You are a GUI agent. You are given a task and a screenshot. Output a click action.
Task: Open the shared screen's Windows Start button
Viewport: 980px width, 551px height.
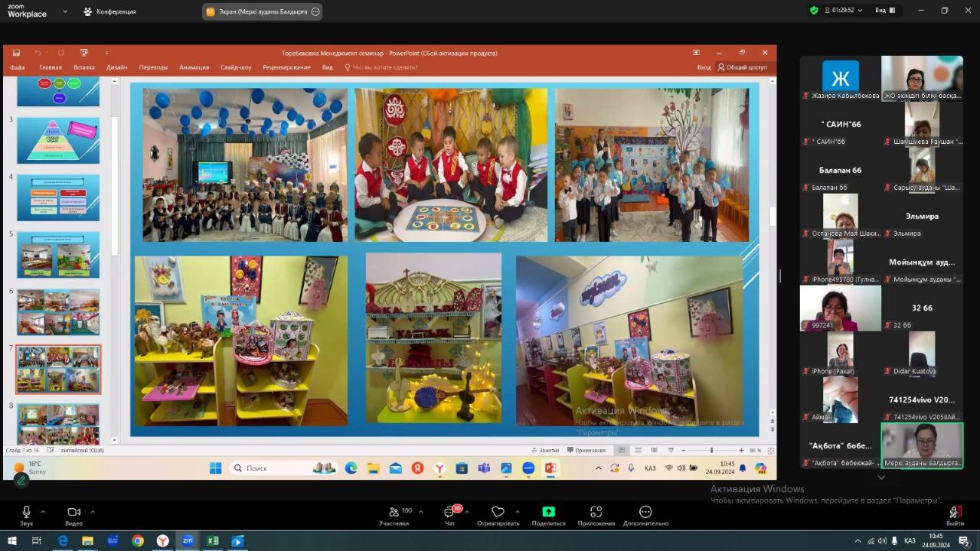(216, 468)
